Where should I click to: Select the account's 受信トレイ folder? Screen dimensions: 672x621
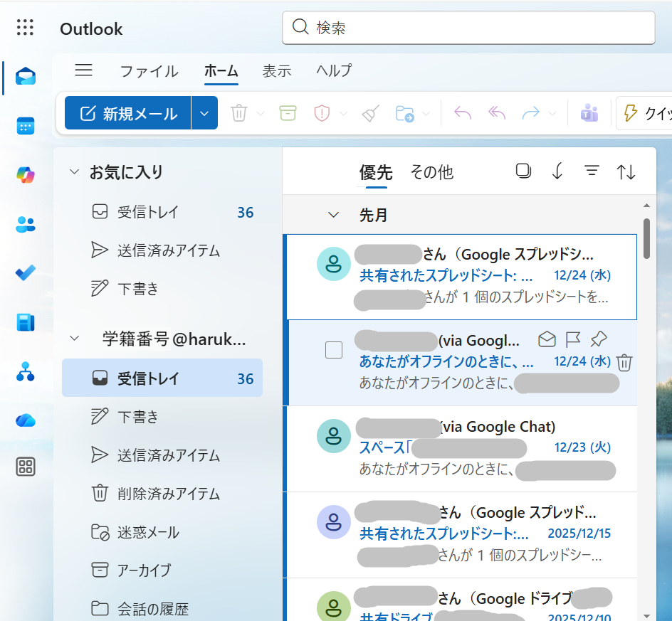(x=162, y=378)
